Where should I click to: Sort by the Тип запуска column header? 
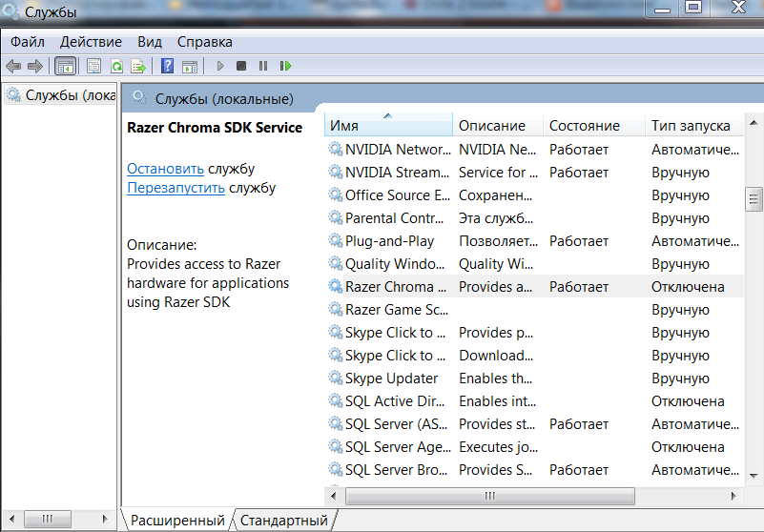(x=694, y=125)
